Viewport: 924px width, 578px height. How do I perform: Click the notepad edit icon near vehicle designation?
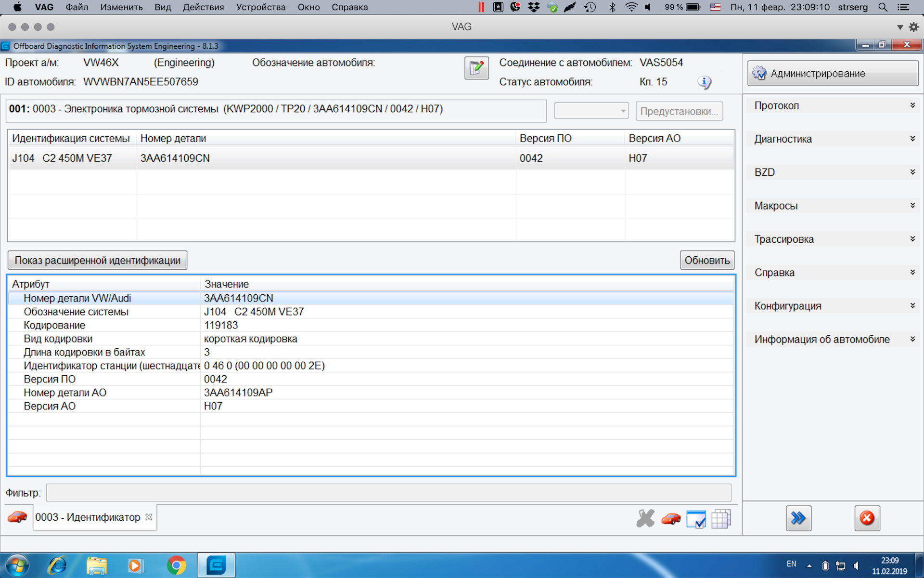476,68
